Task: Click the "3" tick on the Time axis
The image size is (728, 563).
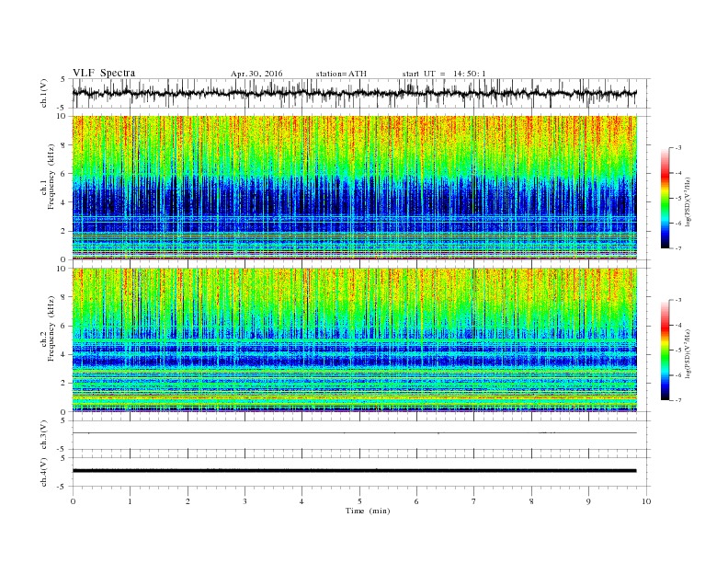Action: pyautogui.click(x=245, y=501)
